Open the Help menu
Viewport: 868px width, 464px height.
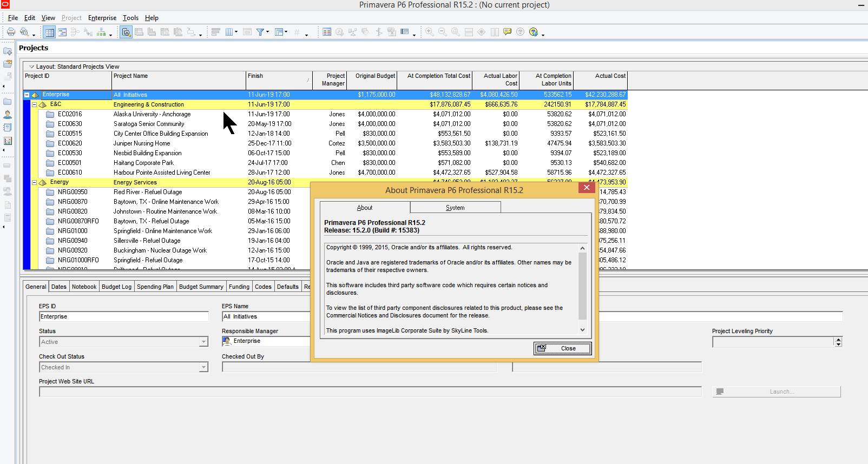point(152,18)
